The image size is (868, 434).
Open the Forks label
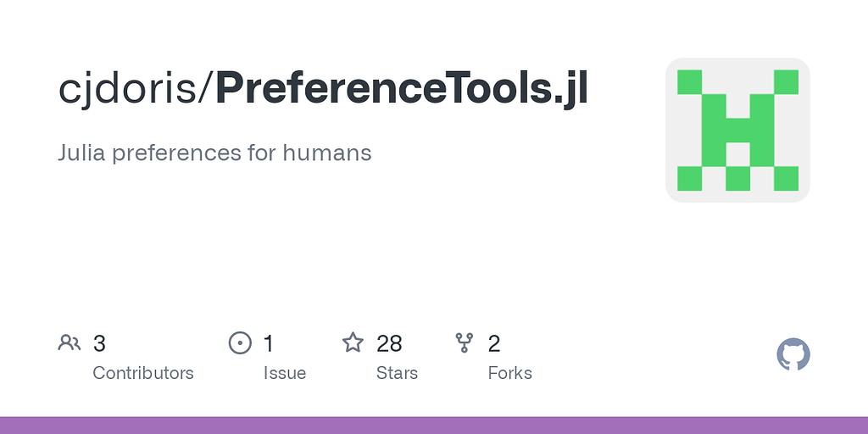point(509,373)
